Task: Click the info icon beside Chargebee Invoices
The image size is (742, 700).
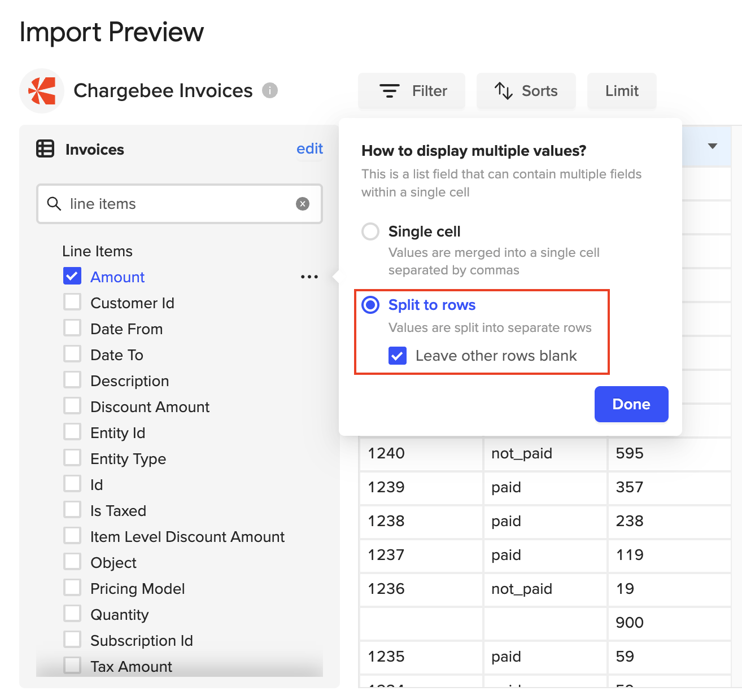Action: pos(270,90)
